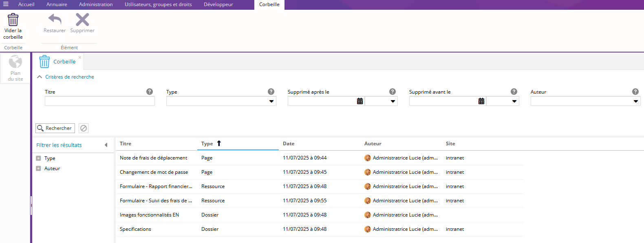Open calendar for Supprimé après le
Image resolution: width=644 pixels, height=243 pixels.
(x=360, y=101)
